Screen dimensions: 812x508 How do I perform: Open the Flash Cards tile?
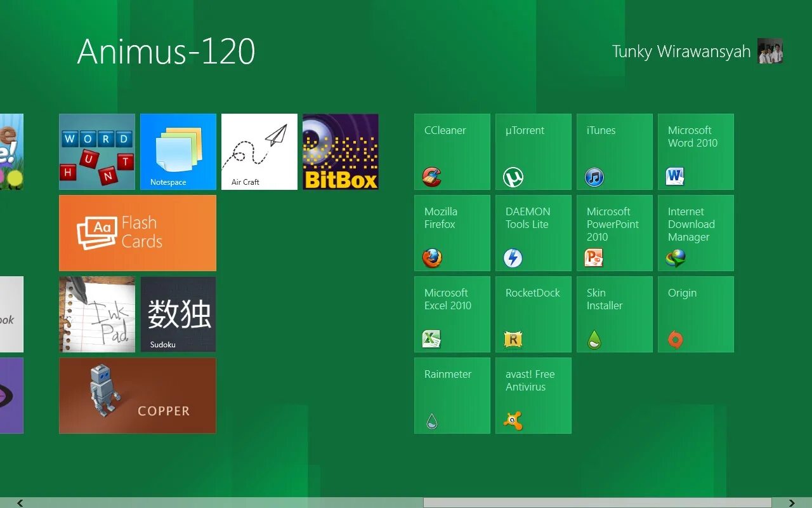[x=138, y=233]
